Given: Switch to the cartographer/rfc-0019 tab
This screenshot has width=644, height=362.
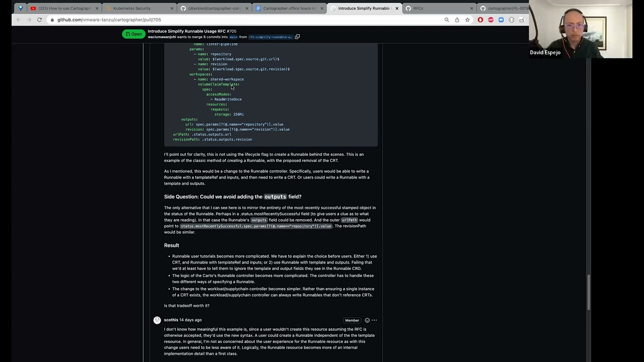Looking at the screenshot, I should click(x=503, y=8).
